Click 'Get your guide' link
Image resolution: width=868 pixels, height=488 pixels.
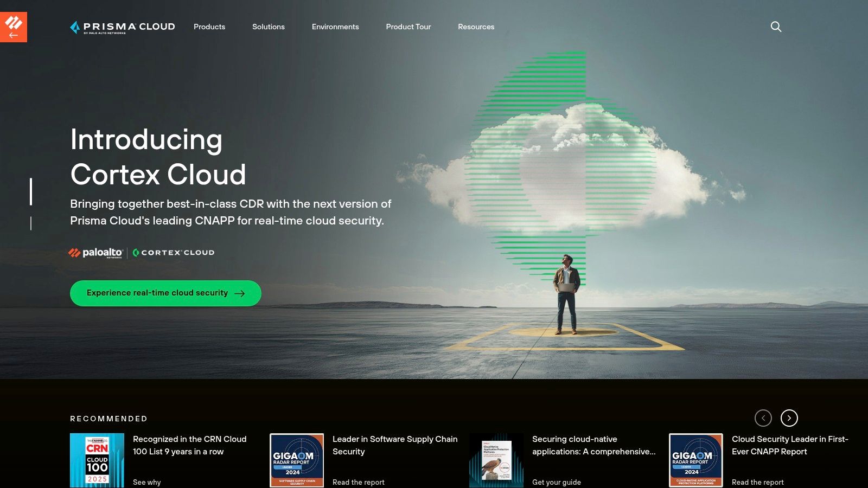point(557,482)
